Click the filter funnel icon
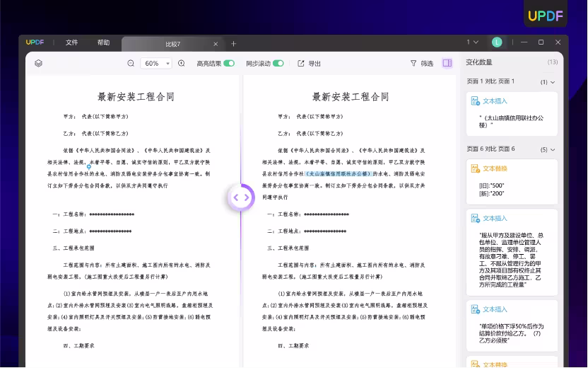Screen dimensions: 588x368 pos(413,64)
